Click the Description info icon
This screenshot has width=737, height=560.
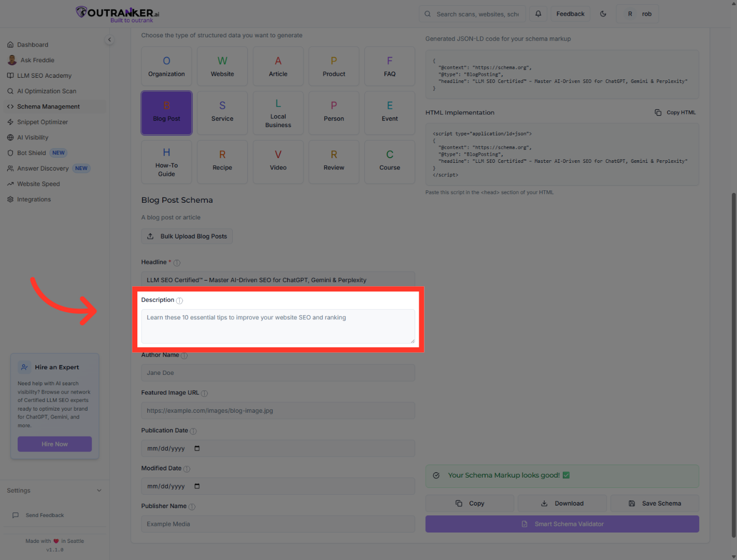179,301
